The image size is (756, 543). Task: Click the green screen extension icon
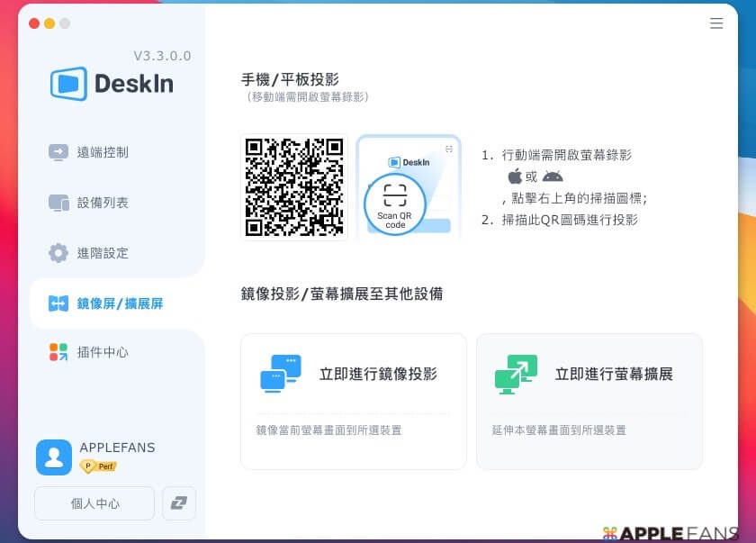[516, 374]
